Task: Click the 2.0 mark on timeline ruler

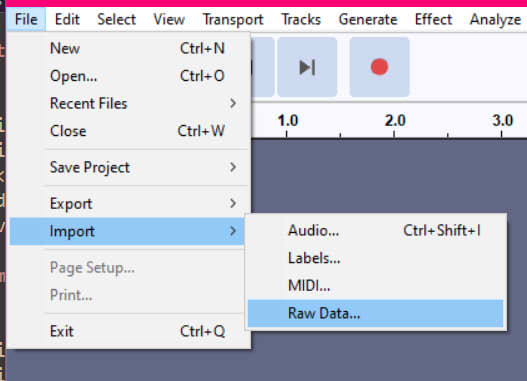Action: click(395, 121)
